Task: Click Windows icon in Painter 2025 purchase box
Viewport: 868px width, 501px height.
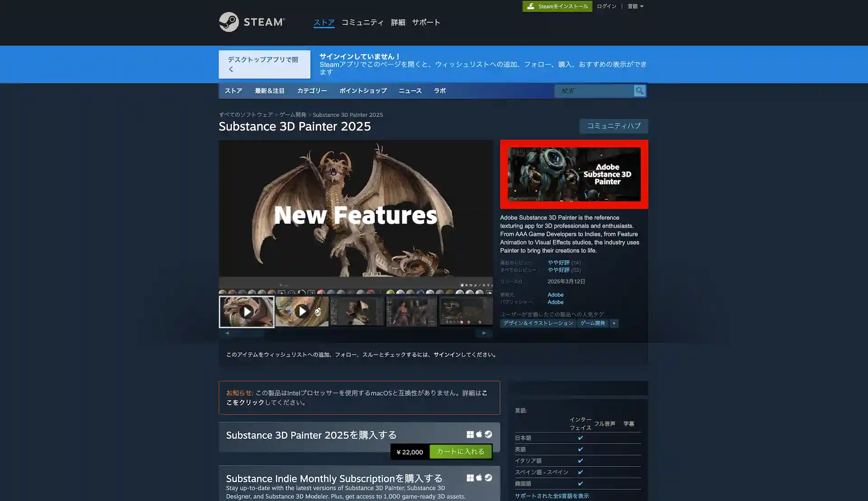Action: pos(470,434)
